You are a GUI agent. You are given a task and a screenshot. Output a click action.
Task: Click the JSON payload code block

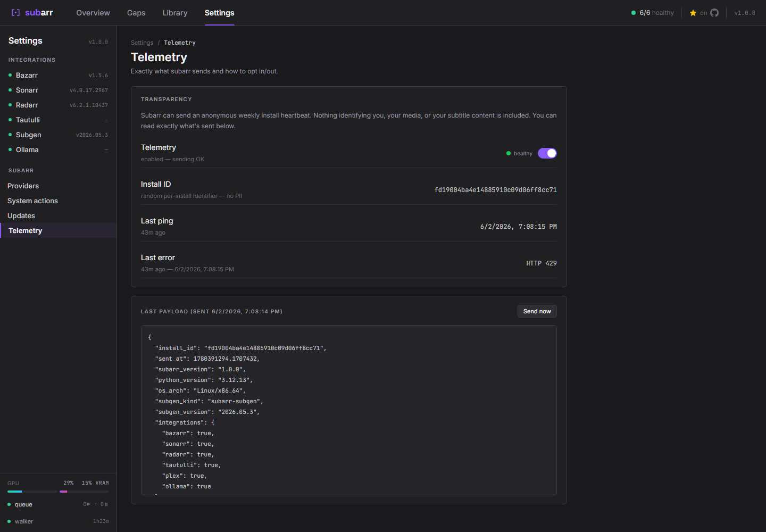[349, 410]
